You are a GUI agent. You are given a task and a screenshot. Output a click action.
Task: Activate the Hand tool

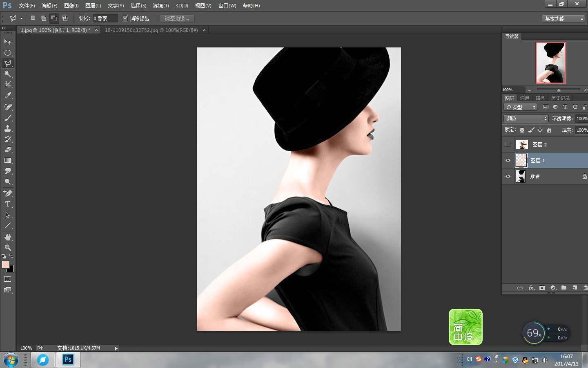[8, 237]
